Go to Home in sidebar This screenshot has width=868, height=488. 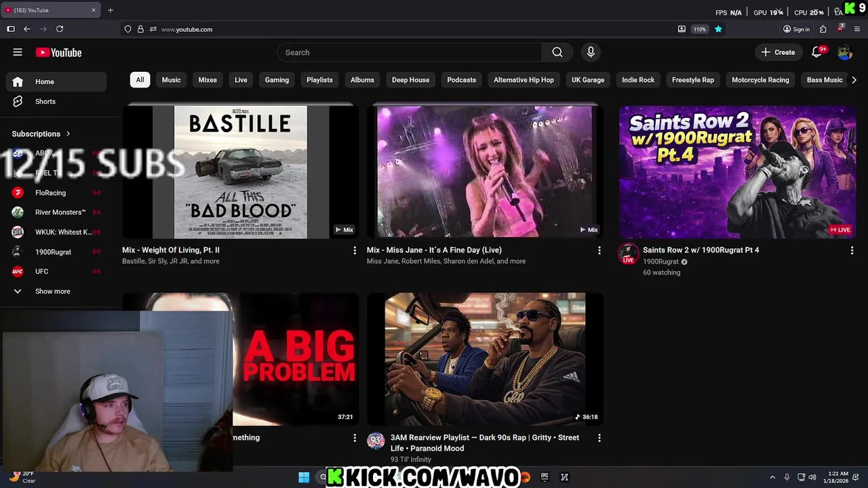56,81
